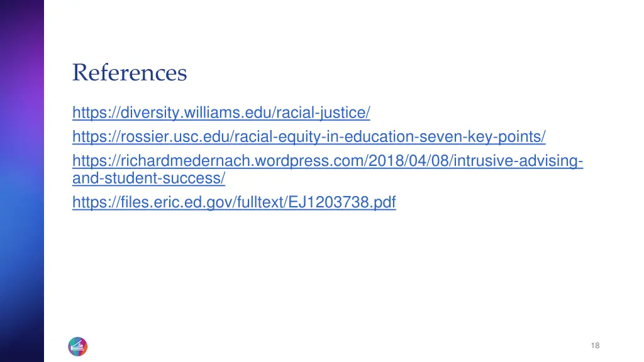Select the "References" slide title
Viewport: 644px width, 362px height.
point(130,73)
